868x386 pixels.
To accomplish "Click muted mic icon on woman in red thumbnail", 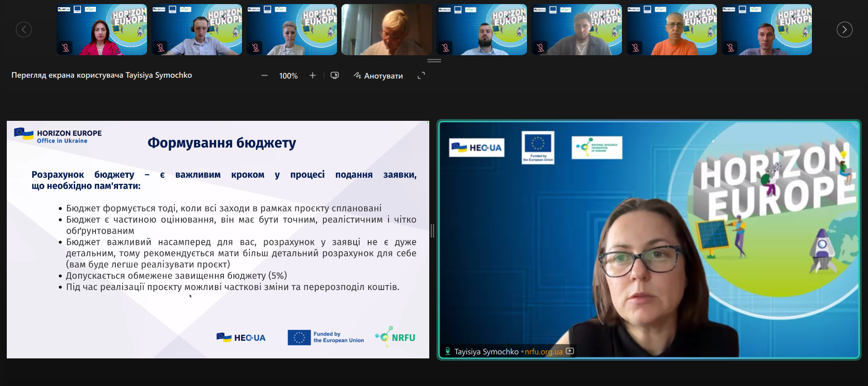I will click(x=66, y=48).
